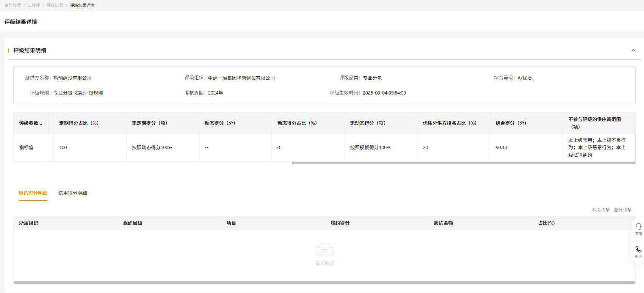Screen dimensions: 644x293
Task: Go to 云智评 breadcrumb link
Action: point(34,5)
